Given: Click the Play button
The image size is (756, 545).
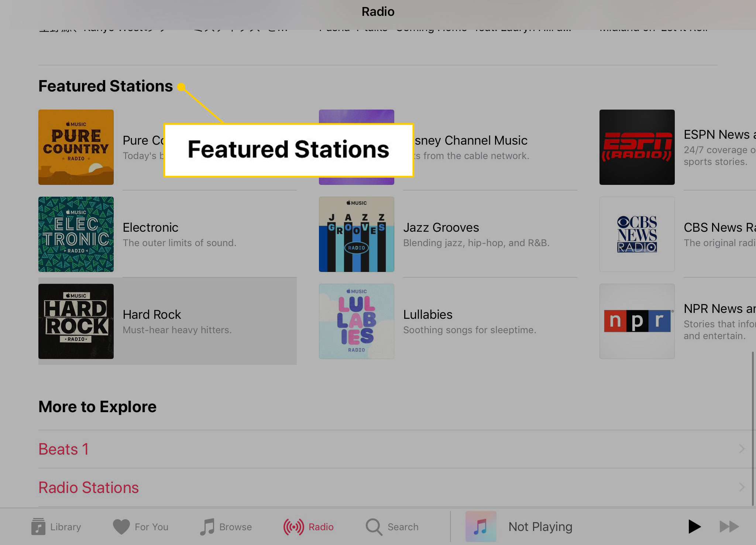Looking at the screenshot, I should click(x=694, y=526).
